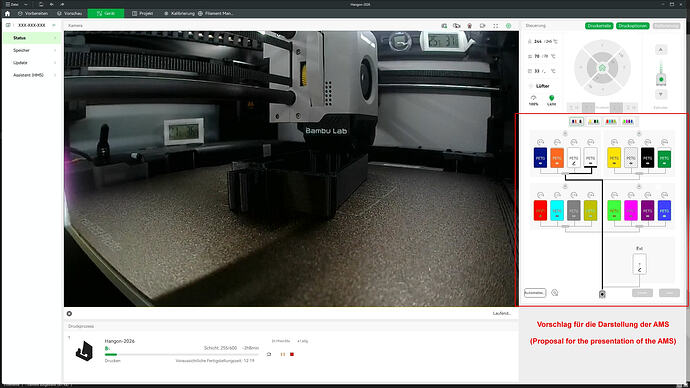This screenshot has height=388, width=690.
Task: Click the icon next to the Automatisc… button
Action: (x=554, y=293)
